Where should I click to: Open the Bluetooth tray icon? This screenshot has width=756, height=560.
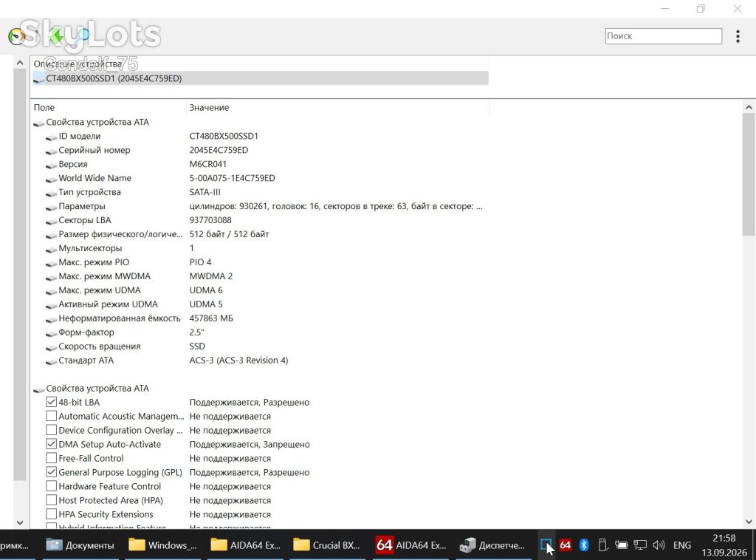(584, 545)
